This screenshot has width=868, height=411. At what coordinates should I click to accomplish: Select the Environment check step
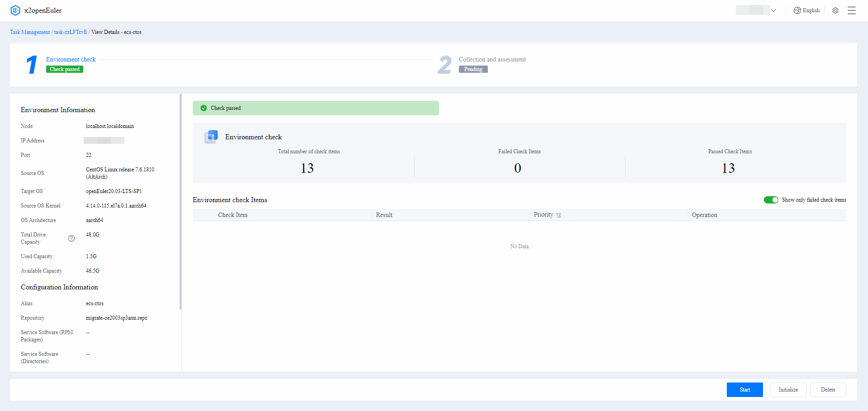[x=71, y=59]
